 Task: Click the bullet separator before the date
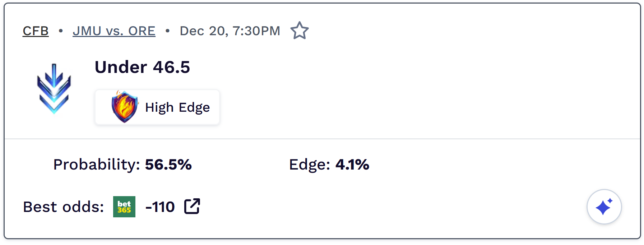click(x=167, y=31)
